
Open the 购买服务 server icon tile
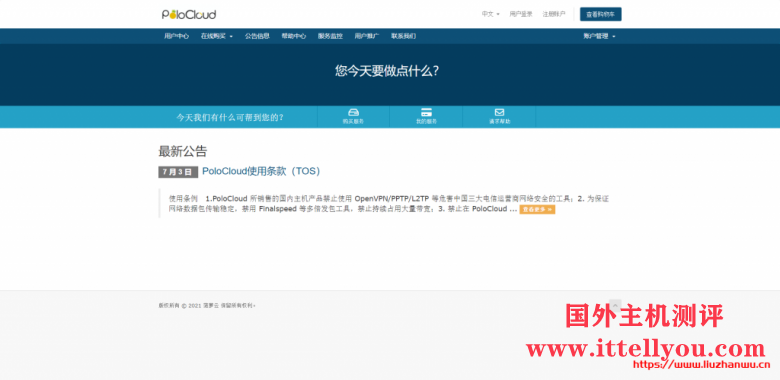point(353,116)
